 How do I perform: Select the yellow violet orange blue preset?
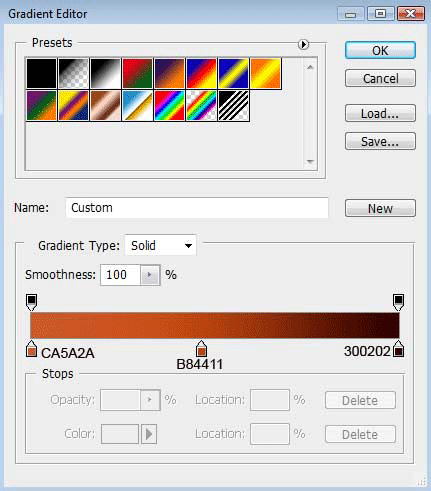click(73, 105)
